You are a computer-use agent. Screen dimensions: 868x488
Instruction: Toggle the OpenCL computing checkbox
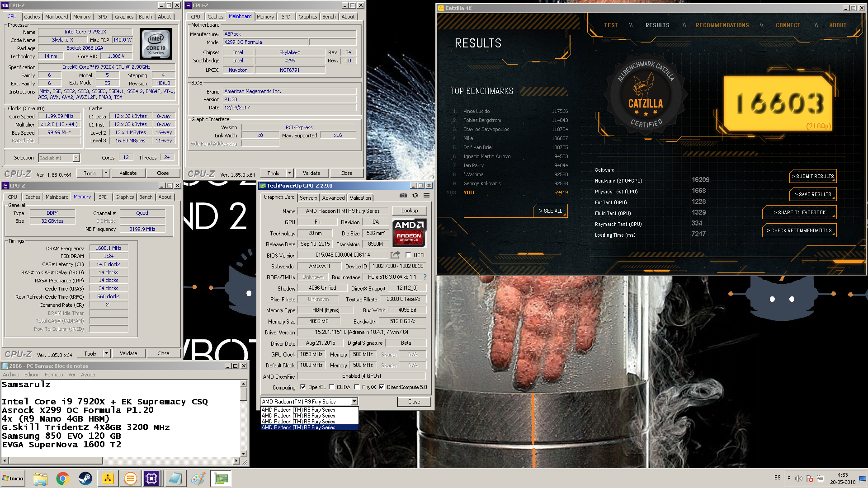[x=303, y=387]
